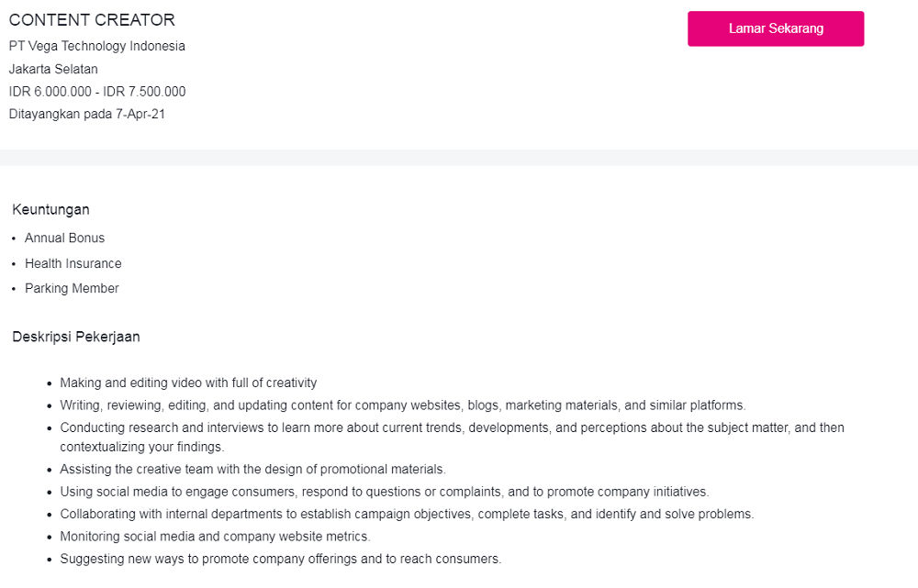The height and width of the screenshot is (588, 918).
Task: Click the Conducting research and interviews bullet
Action: 452,428
